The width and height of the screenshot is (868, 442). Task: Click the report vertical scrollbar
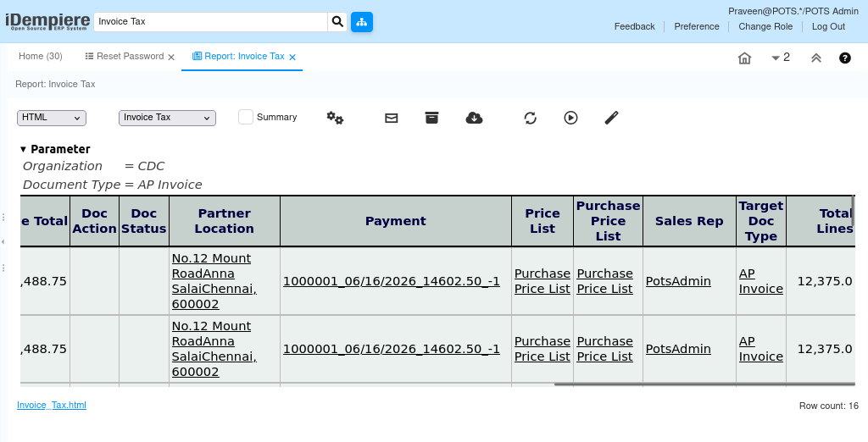(853, 211)
